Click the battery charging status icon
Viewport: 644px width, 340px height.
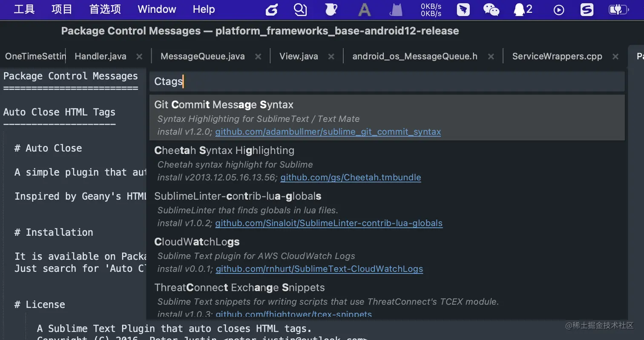(x=619, y=10)
